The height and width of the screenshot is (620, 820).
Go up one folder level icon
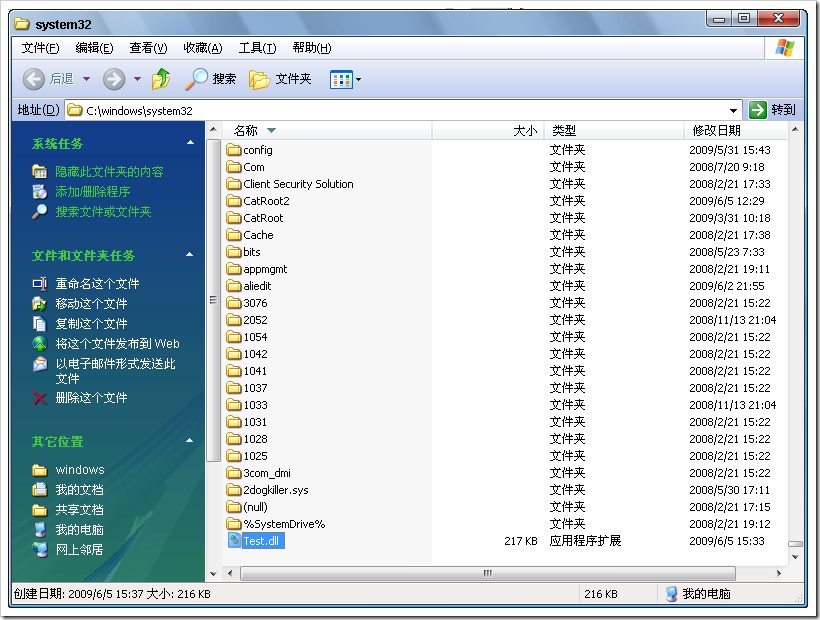pyautogui.click(x=161, y=79)
